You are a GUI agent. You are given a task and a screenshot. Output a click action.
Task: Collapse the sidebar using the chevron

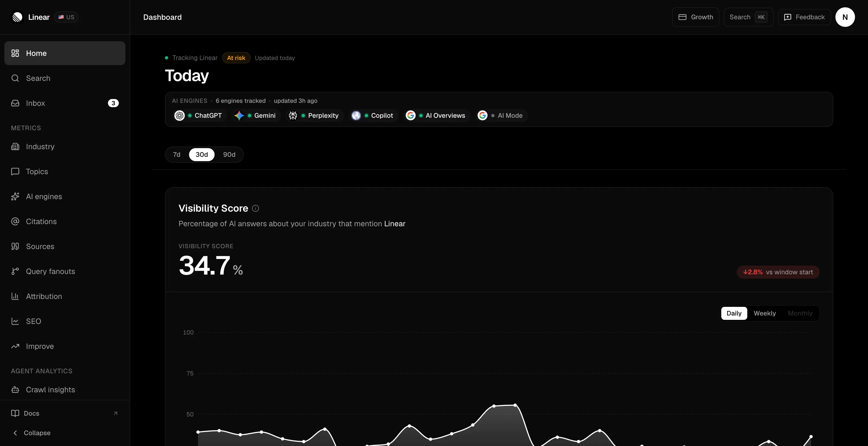(15, 433)
